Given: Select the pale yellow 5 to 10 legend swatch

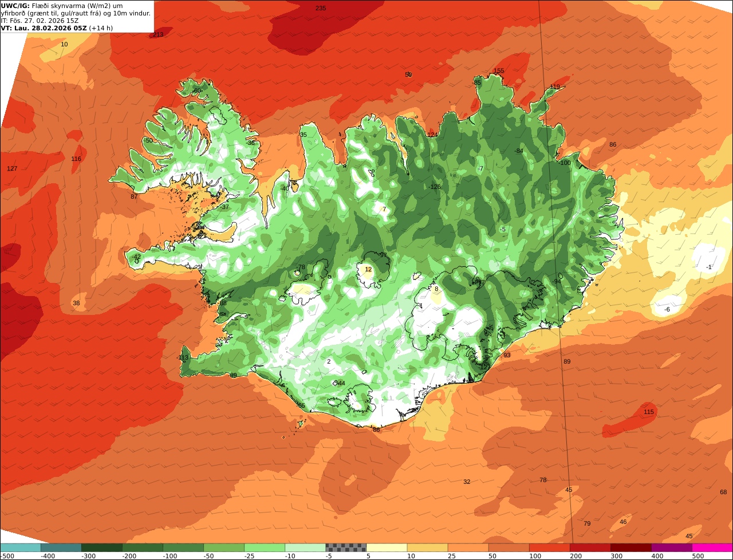Looking at the screenshot, I should pyautogui.click(x=387, y=547).
